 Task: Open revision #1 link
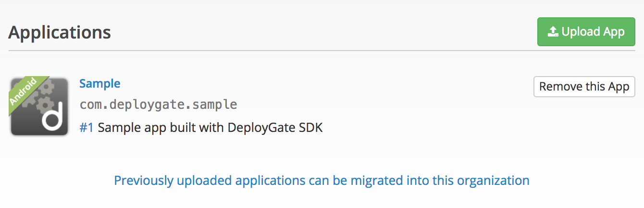(x=87, y=128)
